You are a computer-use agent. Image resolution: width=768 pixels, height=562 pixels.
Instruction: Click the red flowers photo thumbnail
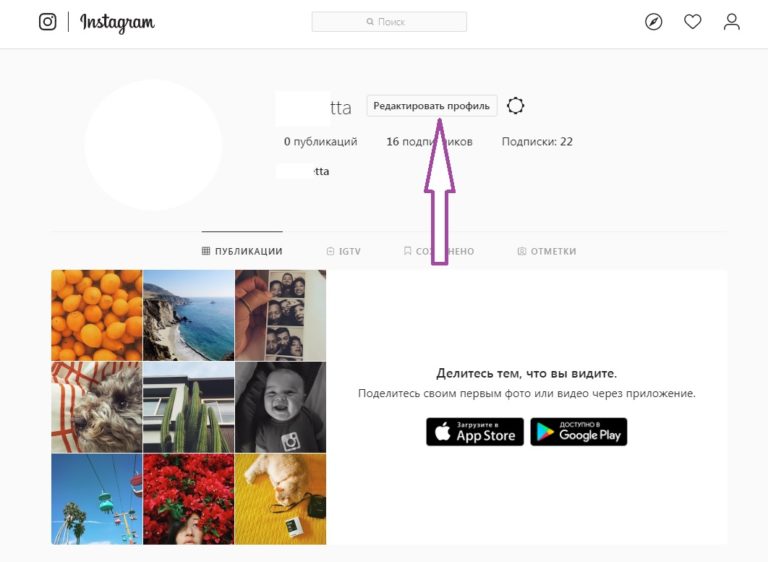pyautogui.click(x=189, y=499)
